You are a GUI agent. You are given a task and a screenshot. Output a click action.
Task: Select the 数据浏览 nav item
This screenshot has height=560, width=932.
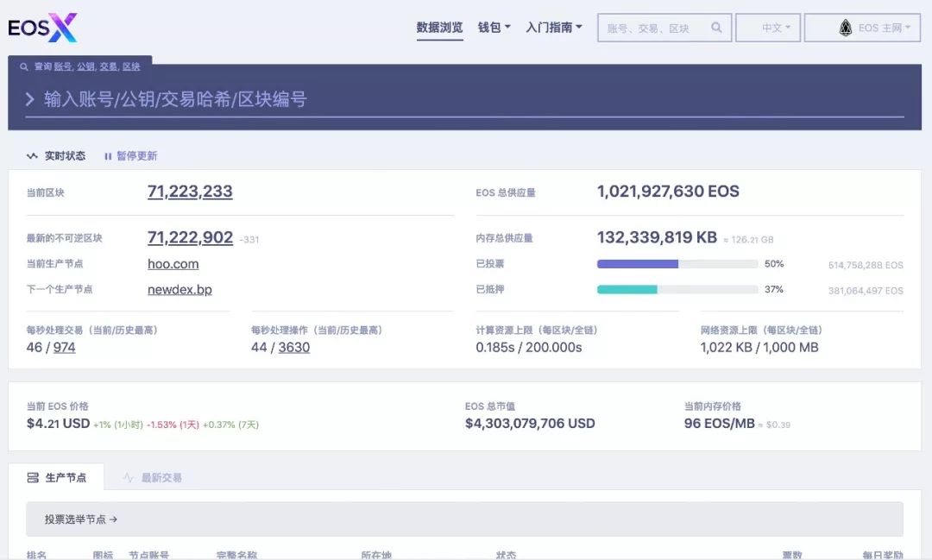(439, 28)
